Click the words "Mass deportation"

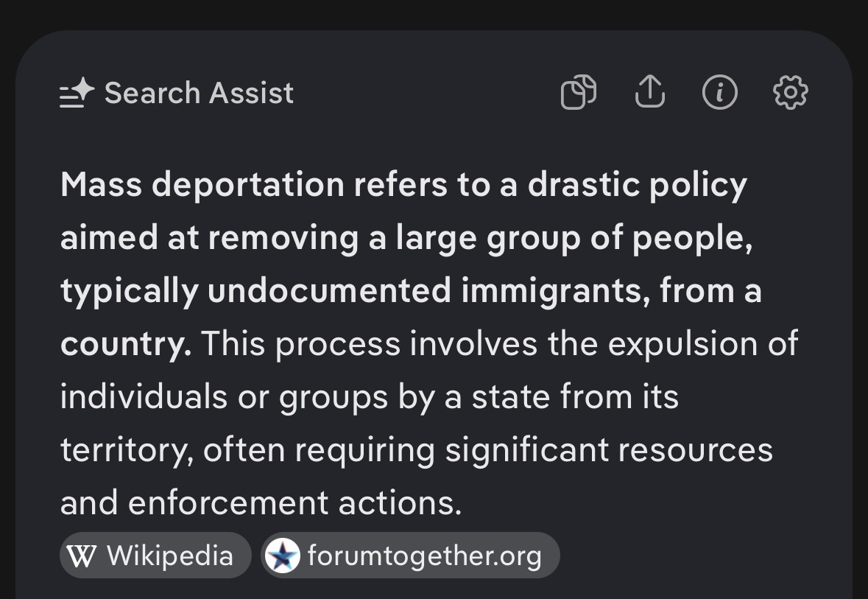click(202, 184)
